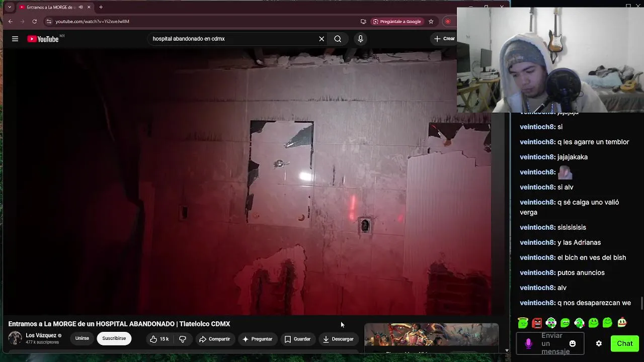Click the YouTube page scrollbar down arrow
This screenshot has width=644, height=362.
pos(507,350)
